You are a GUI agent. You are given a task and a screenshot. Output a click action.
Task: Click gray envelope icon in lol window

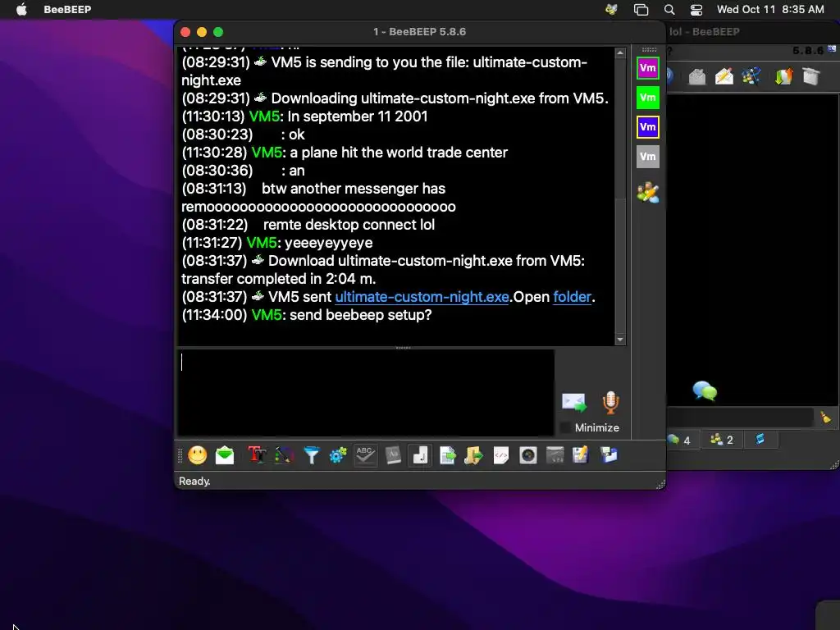click(x=697, y=76)
